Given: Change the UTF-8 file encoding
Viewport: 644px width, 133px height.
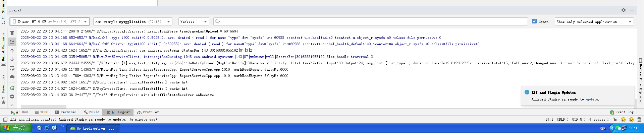Looking at the screenshot, I should 579,120.
